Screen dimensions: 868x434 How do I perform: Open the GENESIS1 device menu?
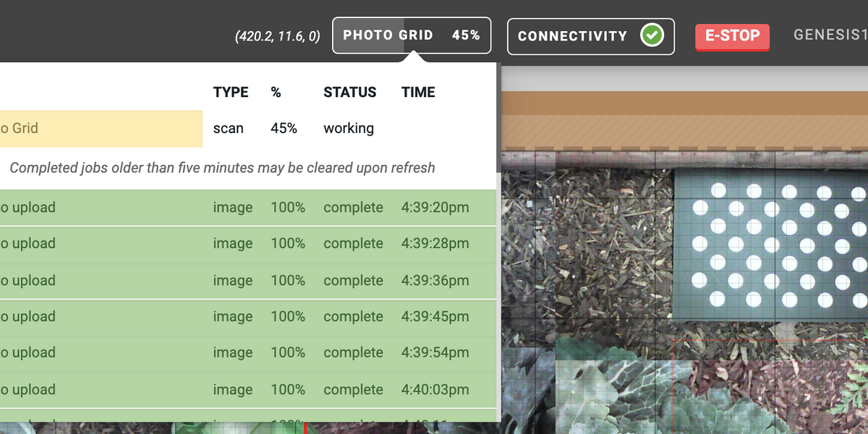[x=830, y=35]
